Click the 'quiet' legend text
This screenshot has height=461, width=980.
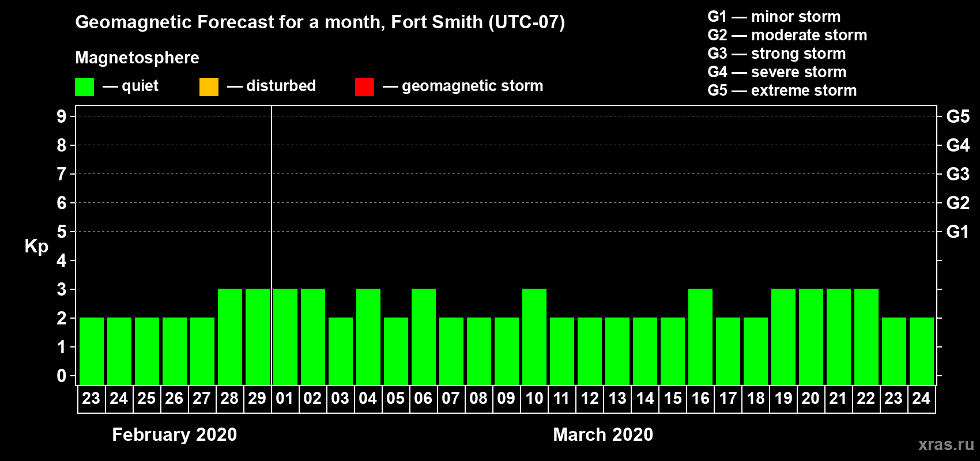[140, 86]
